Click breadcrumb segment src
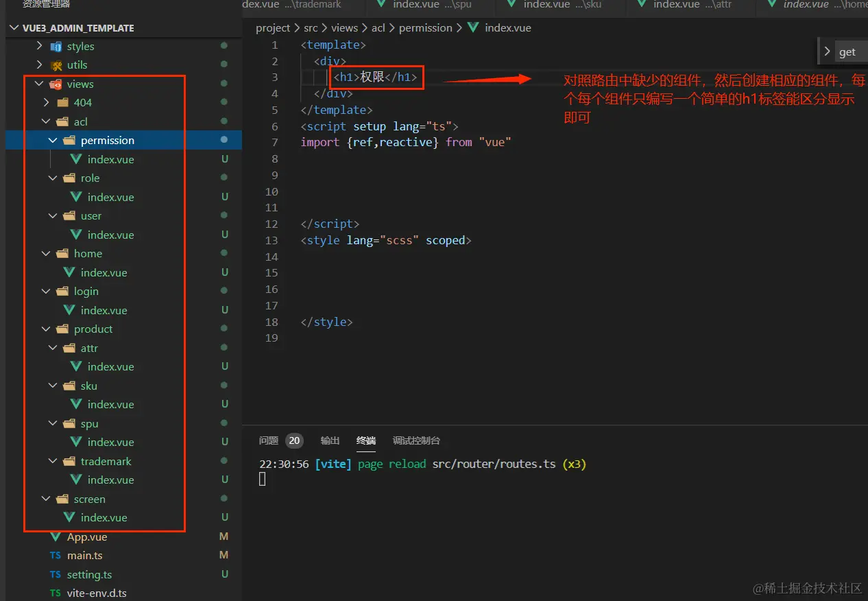868x601 pixels. (311, 28)
